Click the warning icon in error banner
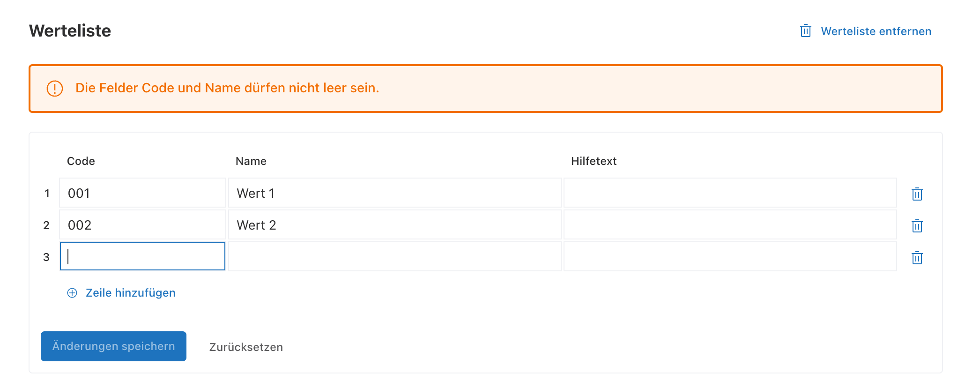 click(x=55, y=88)
